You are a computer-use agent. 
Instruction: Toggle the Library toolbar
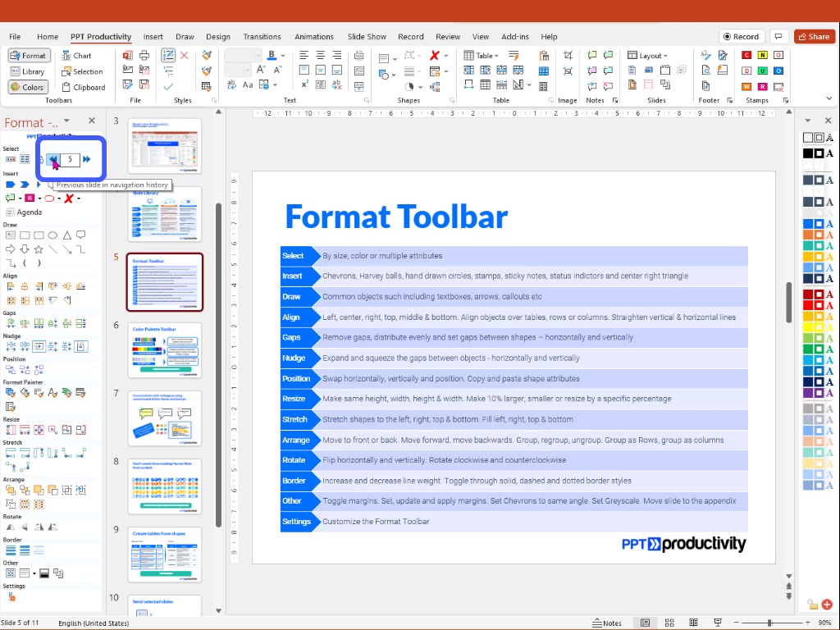[28, 71]
